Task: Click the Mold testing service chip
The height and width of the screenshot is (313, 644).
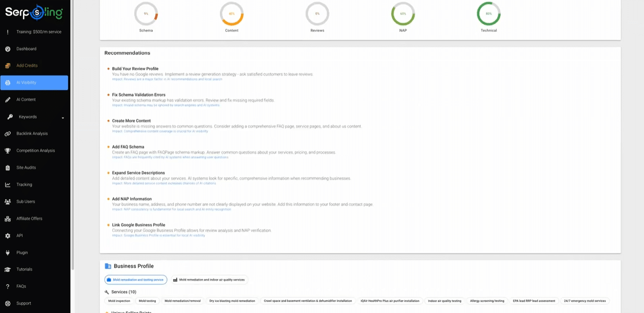Action: coord(147,301)
